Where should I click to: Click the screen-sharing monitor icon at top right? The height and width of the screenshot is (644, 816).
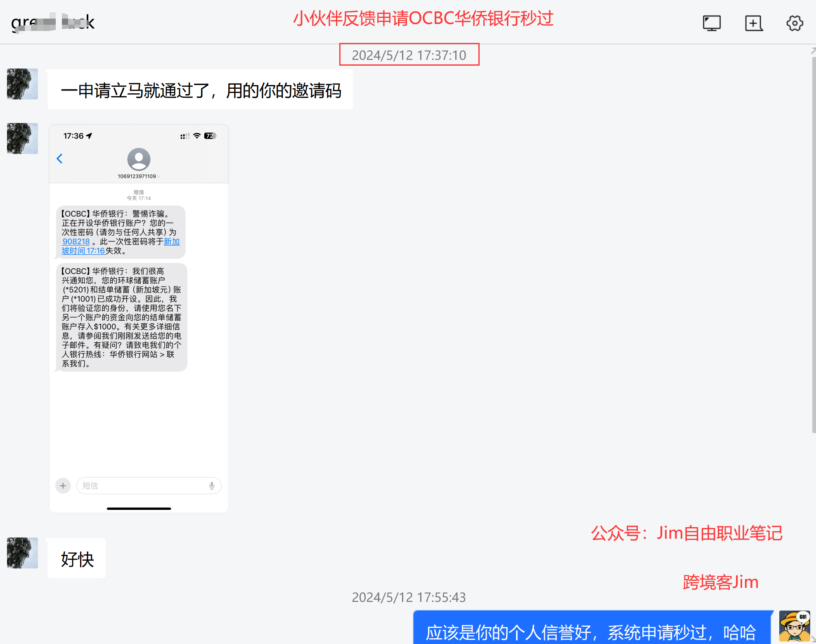712,24
